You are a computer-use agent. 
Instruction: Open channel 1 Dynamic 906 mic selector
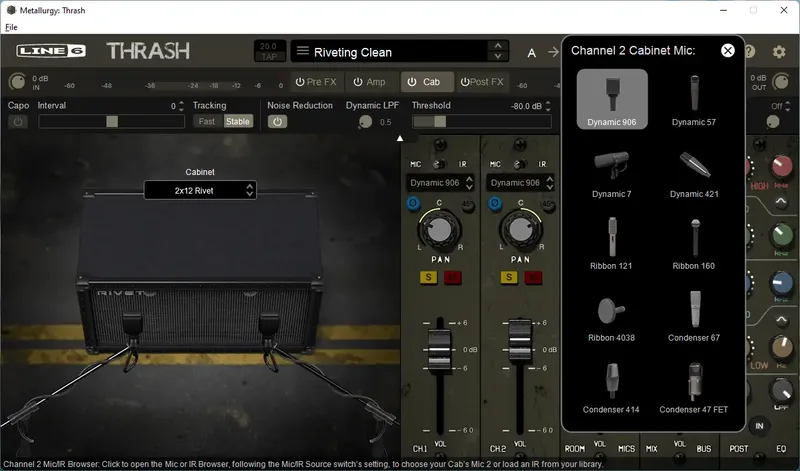point(440,183)
